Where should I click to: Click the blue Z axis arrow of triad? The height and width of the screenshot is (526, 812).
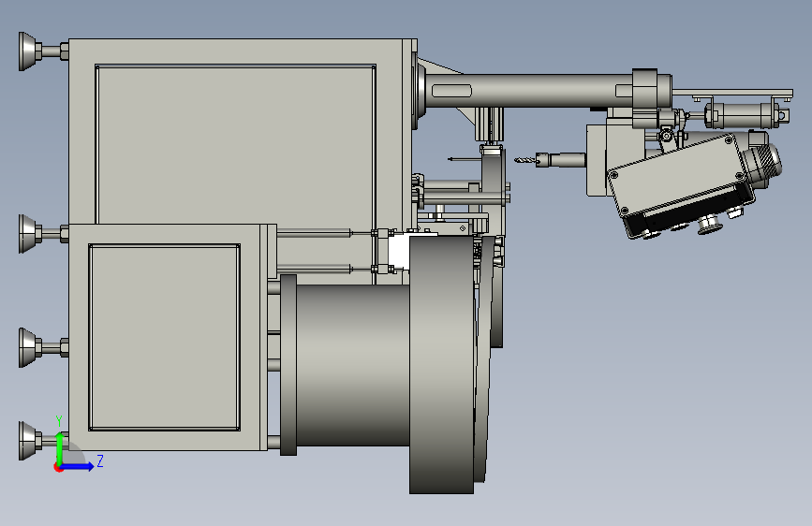78,466
